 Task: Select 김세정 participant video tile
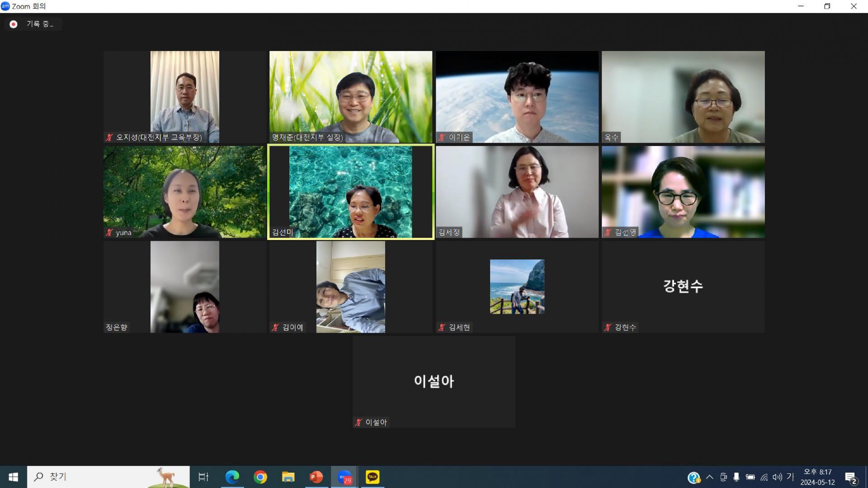pos(517,192)
